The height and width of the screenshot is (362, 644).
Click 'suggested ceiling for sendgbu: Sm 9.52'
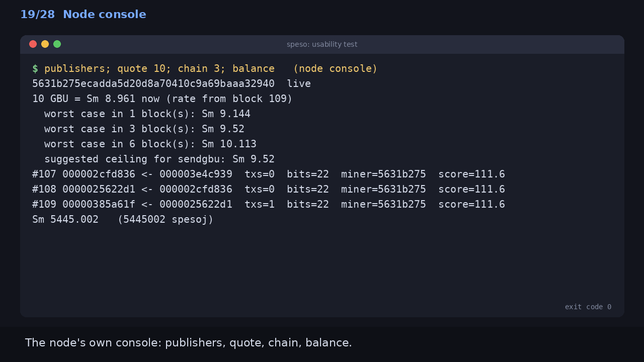coord(159,159)
